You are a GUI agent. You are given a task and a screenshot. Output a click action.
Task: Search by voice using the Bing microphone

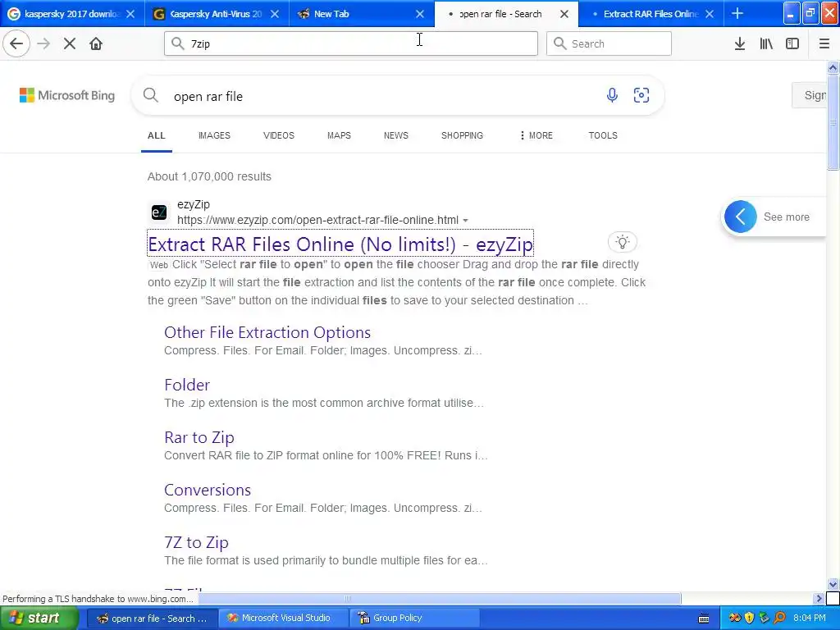click(x=612, y=95)
